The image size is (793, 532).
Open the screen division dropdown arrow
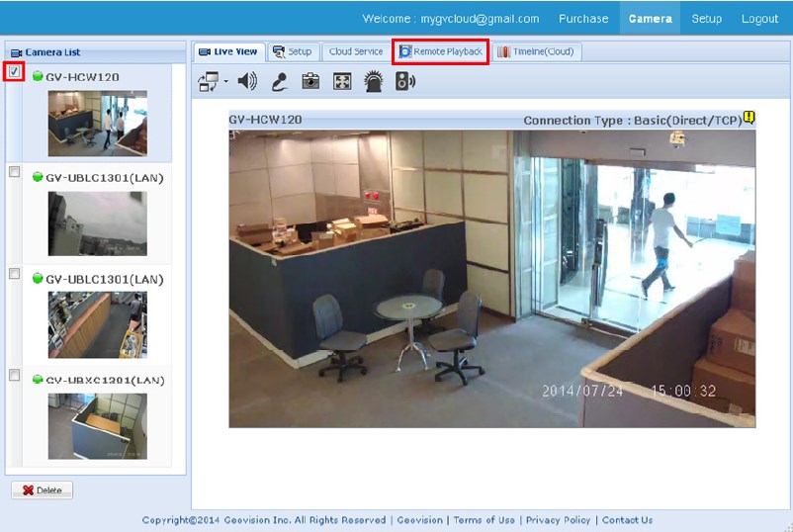pyautogui.click(x=225, y=81)
